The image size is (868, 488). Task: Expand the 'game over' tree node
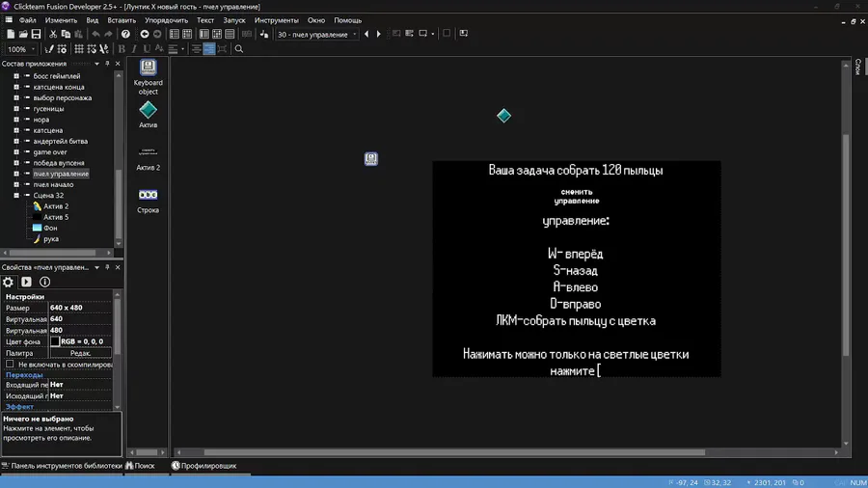(x=16, y=152)
